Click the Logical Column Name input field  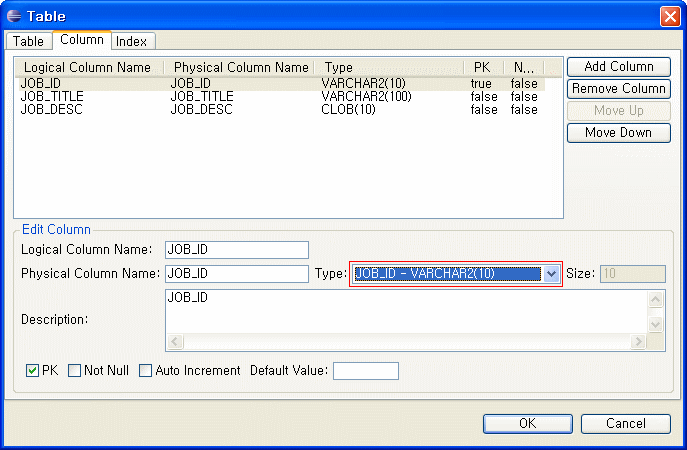[237, 250]
